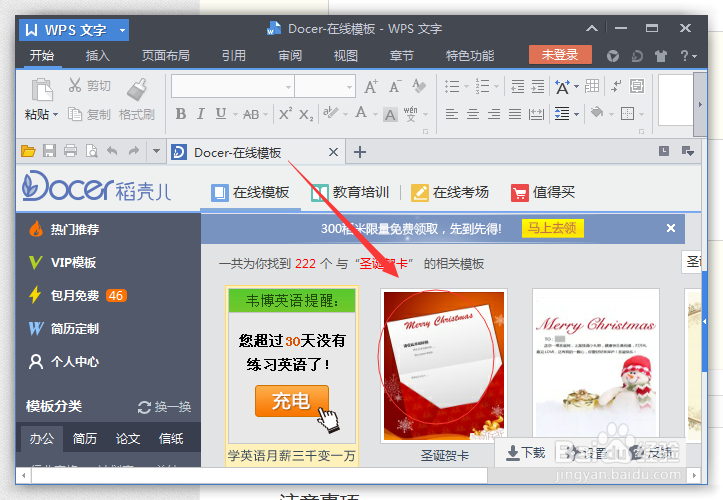Switch to the 引用 tab

(234, 56)
